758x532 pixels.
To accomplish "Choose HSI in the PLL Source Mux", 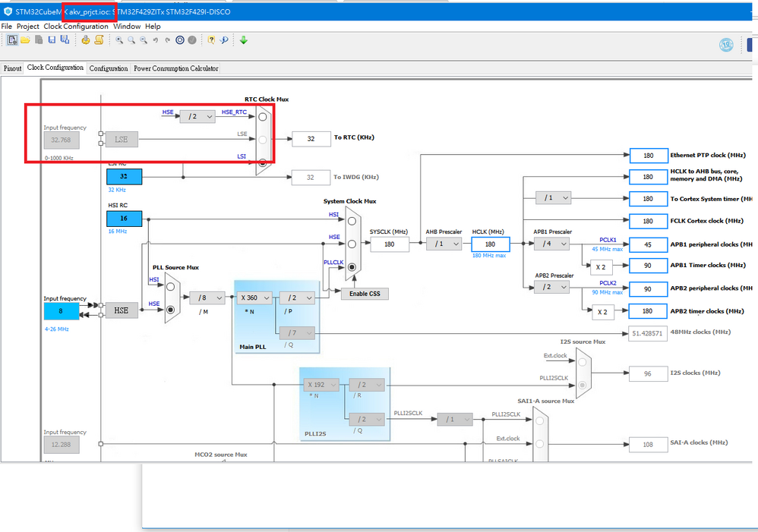I will (170, 287).
